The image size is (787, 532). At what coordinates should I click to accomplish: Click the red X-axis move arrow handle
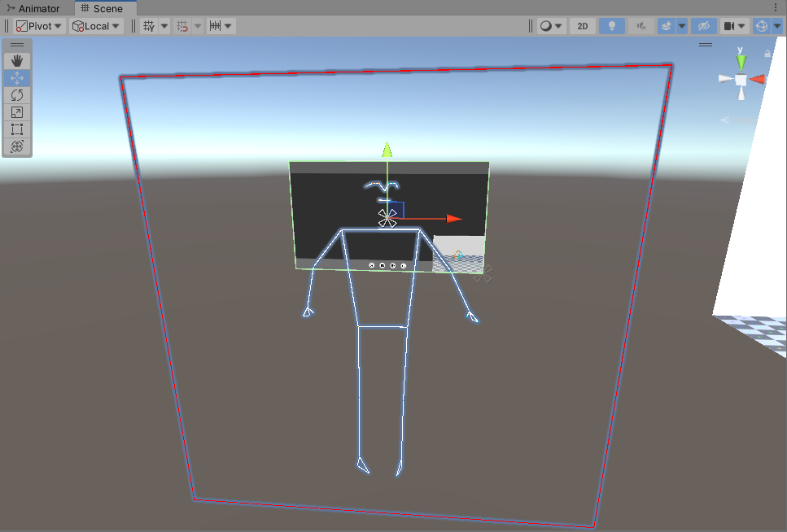(454, 219)
